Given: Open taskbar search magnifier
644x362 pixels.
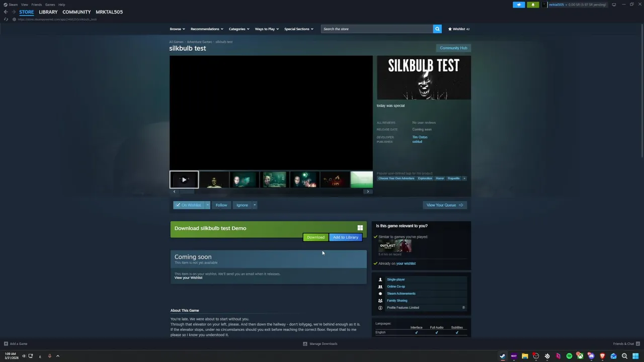Looking at the screenshot, I should point(624,356).
